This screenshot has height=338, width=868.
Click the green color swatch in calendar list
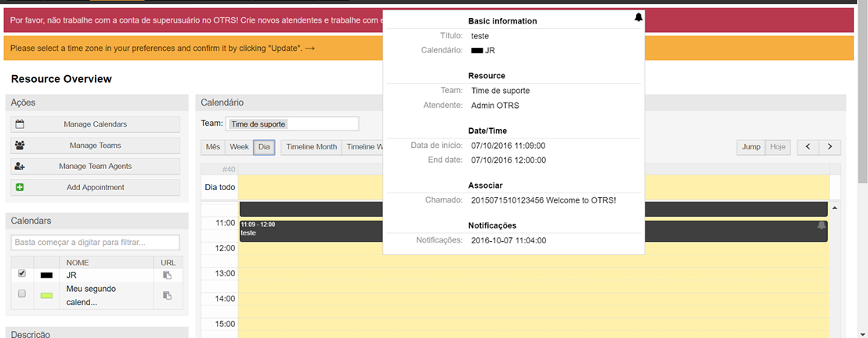(46, 295)
